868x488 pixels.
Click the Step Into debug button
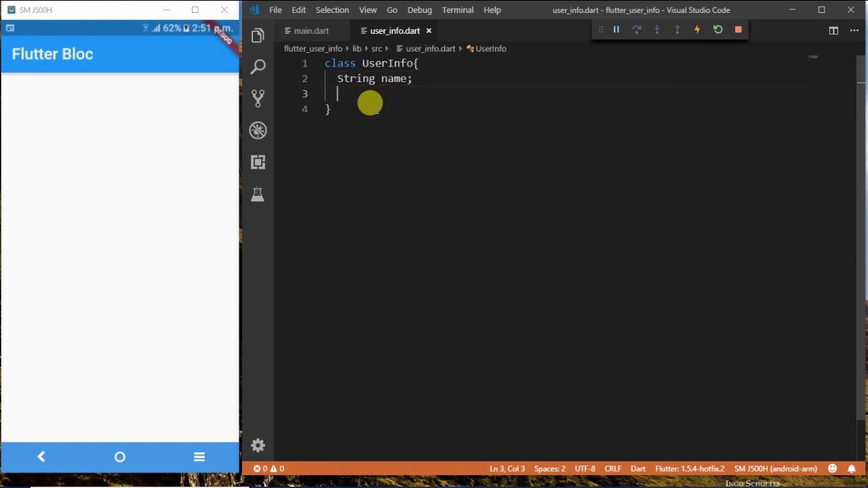point(657,30)
